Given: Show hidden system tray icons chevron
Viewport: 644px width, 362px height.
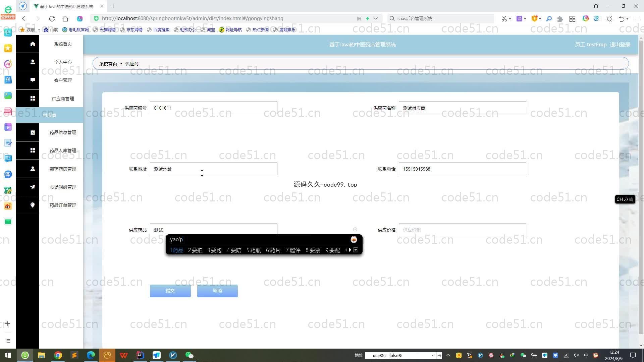Looking at the screenshot, I should pos(448,355).
